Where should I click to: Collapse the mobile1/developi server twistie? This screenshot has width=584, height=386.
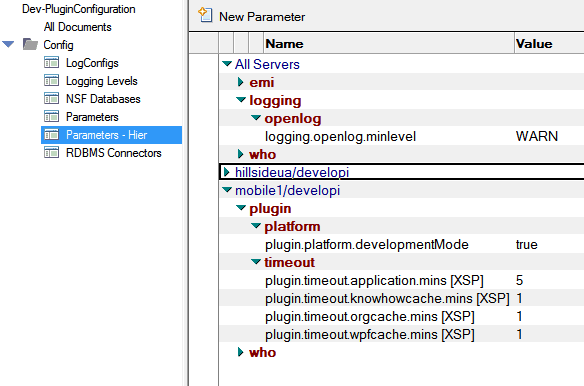[227, 190]
